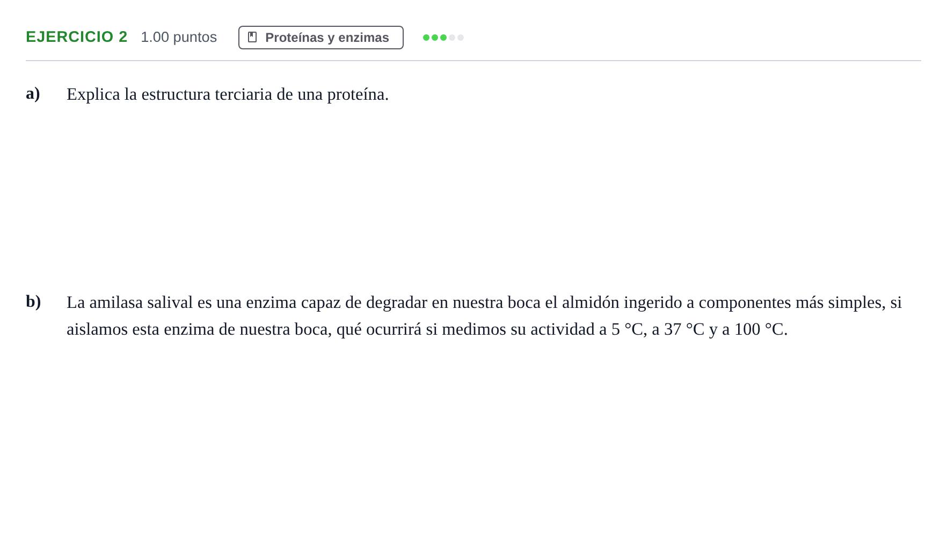Click the bookmark icon in the topic tag
This screenshot has width=947, height=560.
pos(252,37)
